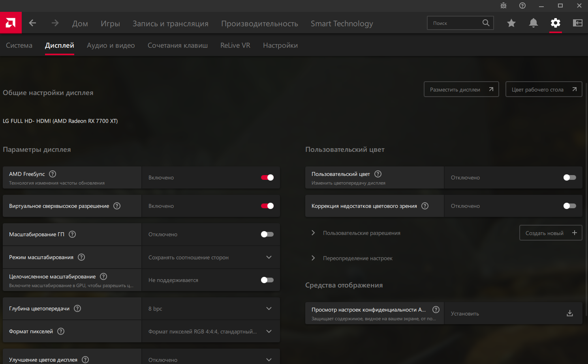Open Запись и трансляция menu
Viewport: 588px width, 364px height.
(x=171, y=24)
